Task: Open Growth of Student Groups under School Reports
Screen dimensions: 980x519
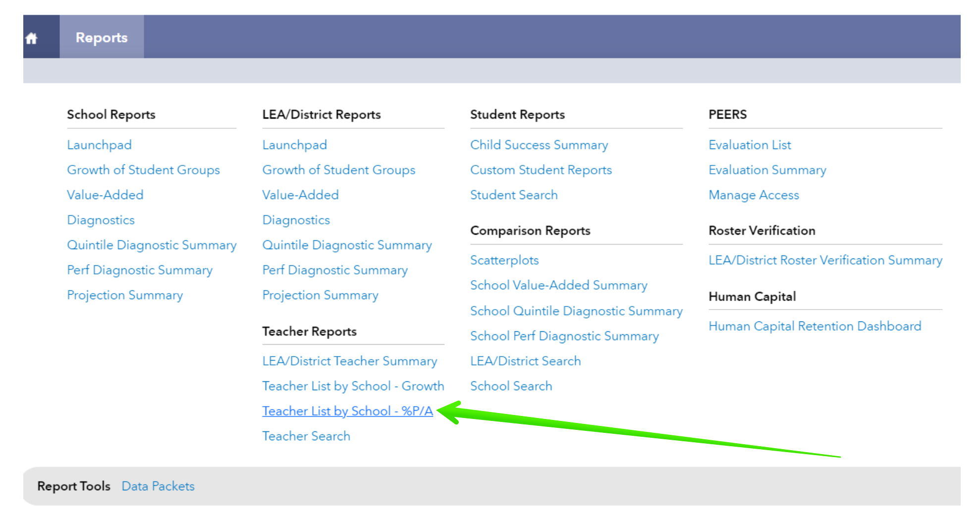Action: (x=143, y=170)
